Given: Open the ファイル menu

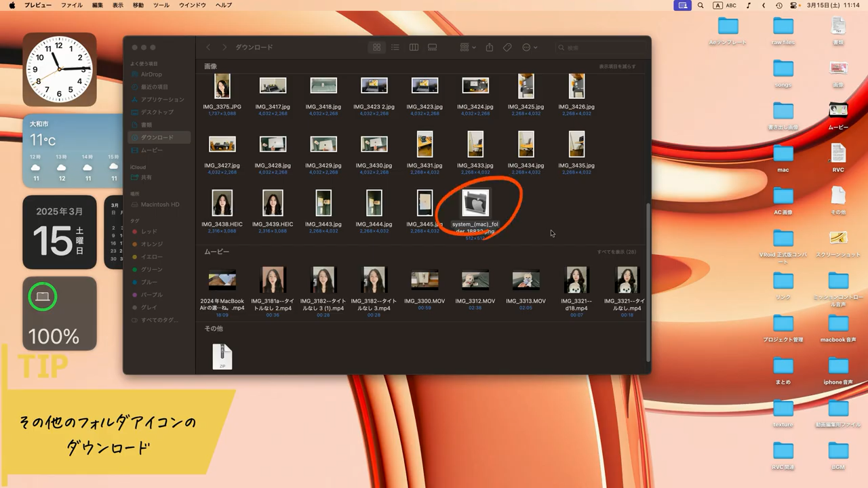Looking at the screenshot, I should [x=72, y=5].
